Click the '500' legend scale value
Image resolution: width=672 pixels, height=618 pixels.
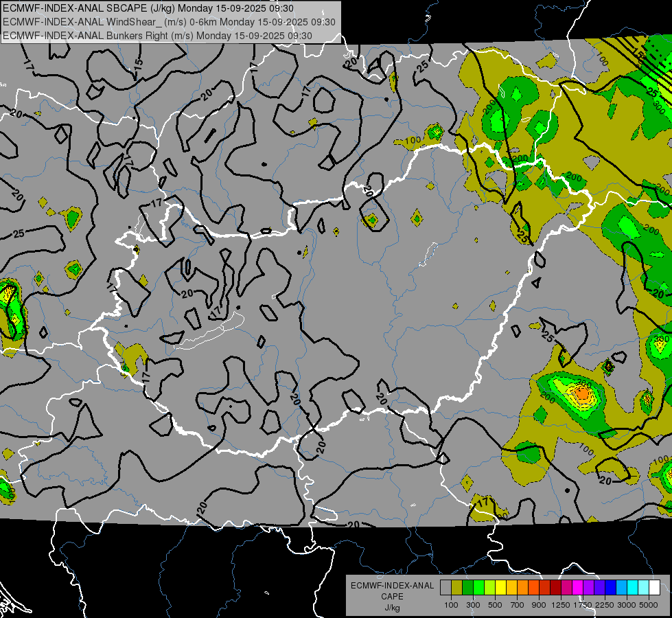tap(495, 605)
